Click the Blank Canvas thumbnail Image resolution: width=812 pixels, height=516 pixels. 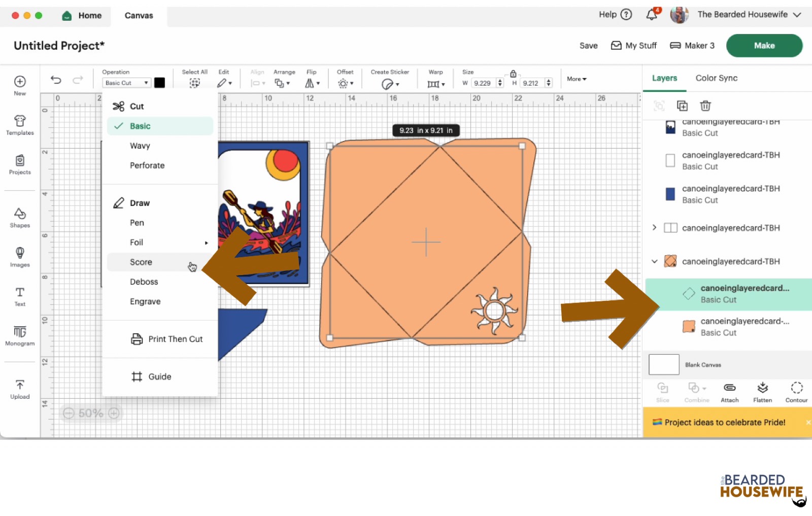click(x=664, y=365)
